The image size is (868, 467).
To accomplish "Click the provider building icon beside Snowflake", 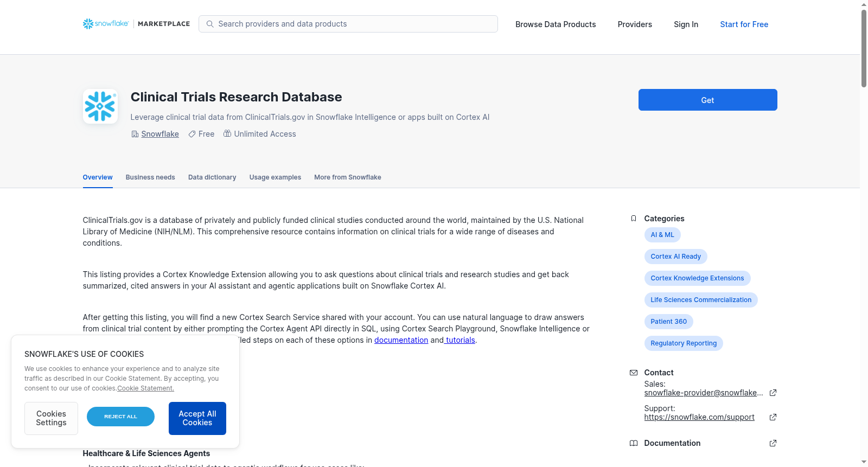I will [135, 134].
